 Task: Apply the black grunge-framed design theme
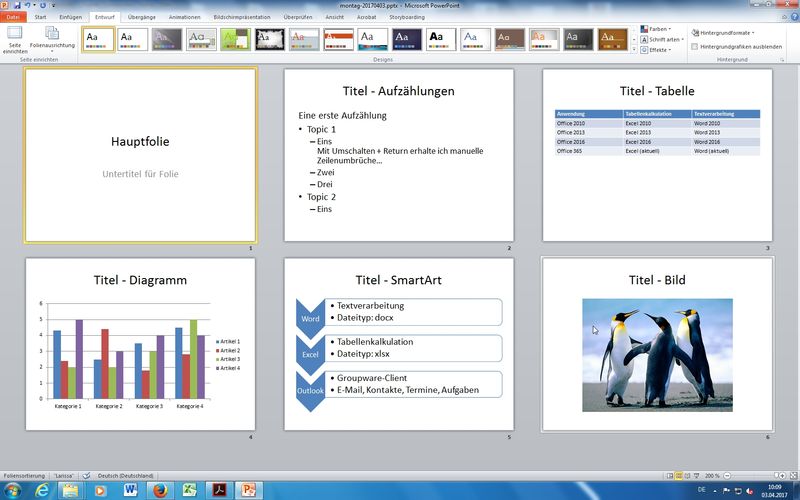point(270,39)
